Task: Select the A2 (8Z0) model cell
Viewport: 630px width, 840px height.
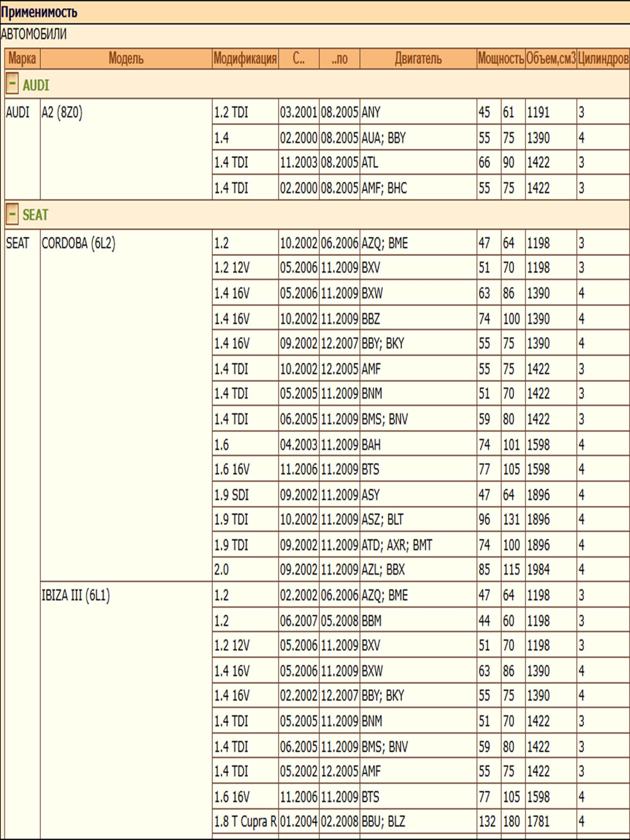Action: pos(62,113)
